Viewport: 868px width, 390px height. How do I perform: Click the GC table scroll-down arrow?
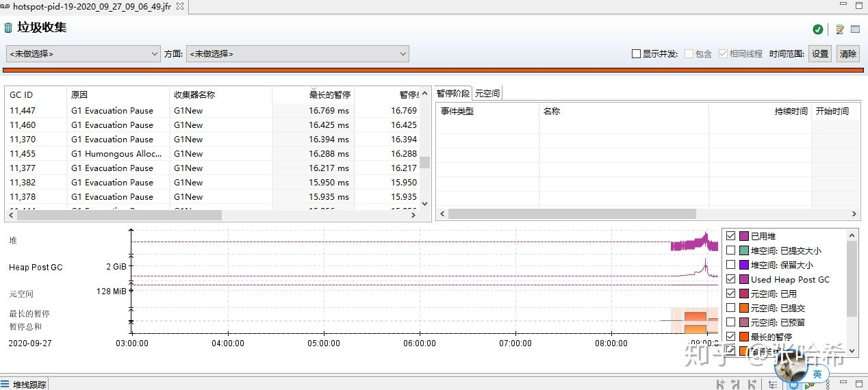click(x=424, y=203)
